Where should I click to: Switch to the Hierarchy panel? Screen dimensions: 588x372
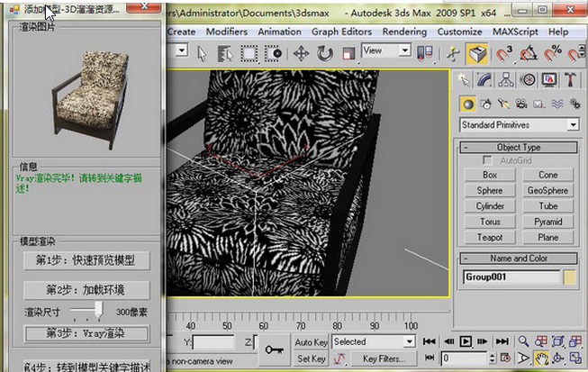click(x=508, y=79)
